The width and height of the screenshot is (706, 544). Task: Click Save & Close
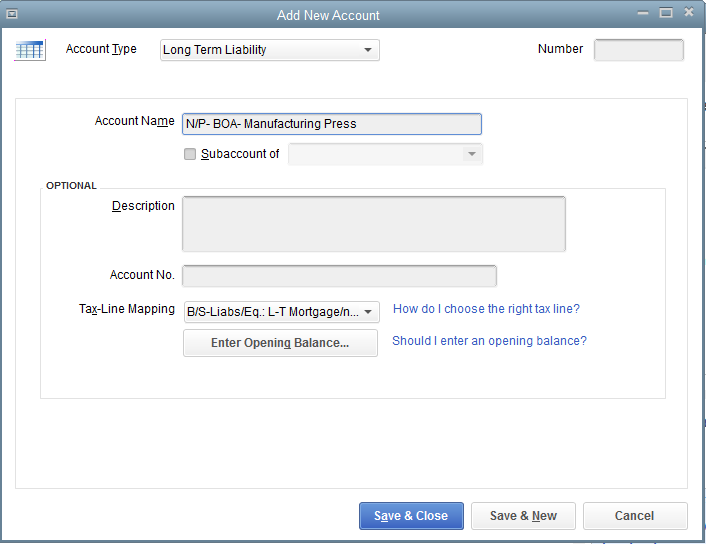point(411,516)
